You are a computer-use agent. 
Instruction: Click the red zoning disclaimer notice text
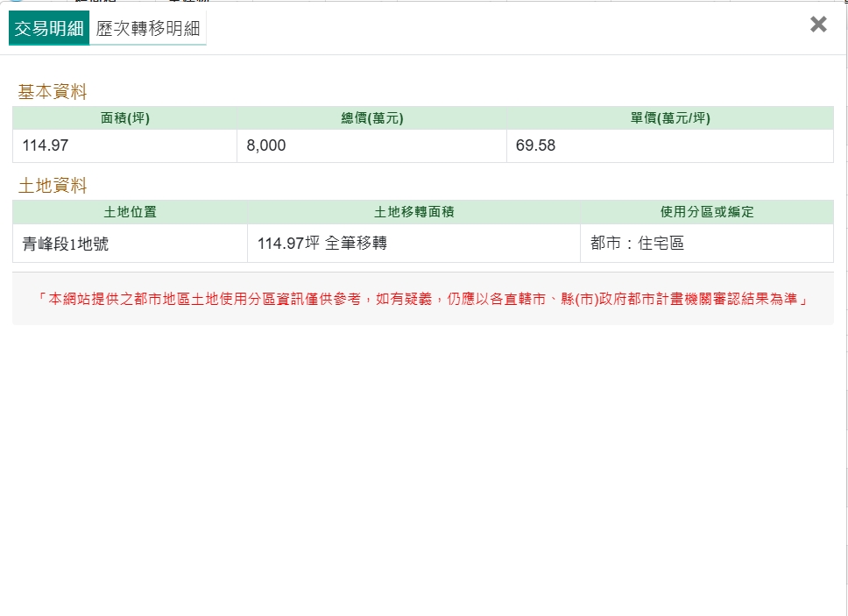pos(422,299)
